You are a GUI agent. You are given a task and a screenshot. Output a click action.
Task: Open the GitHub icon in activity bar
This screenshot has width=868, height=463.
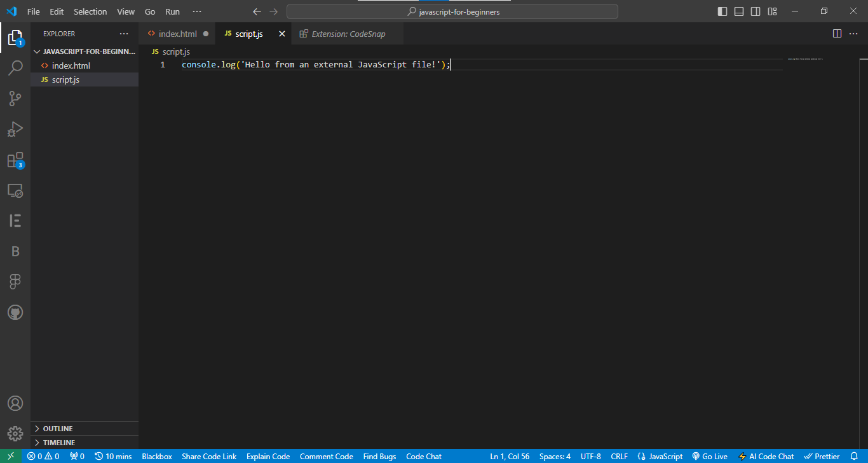(x=15, y=312)
